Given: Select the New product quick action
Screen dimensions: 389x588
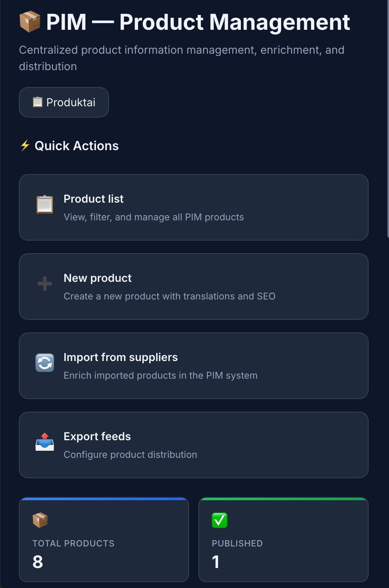Looking at the screenshot, I should coord(194,286).
